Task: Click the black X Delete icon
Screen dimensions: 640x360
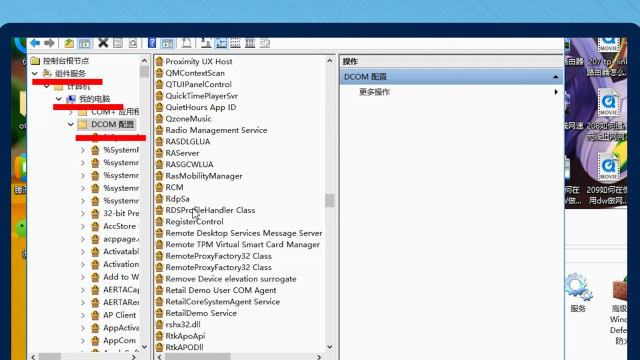Action: (103, 42)
